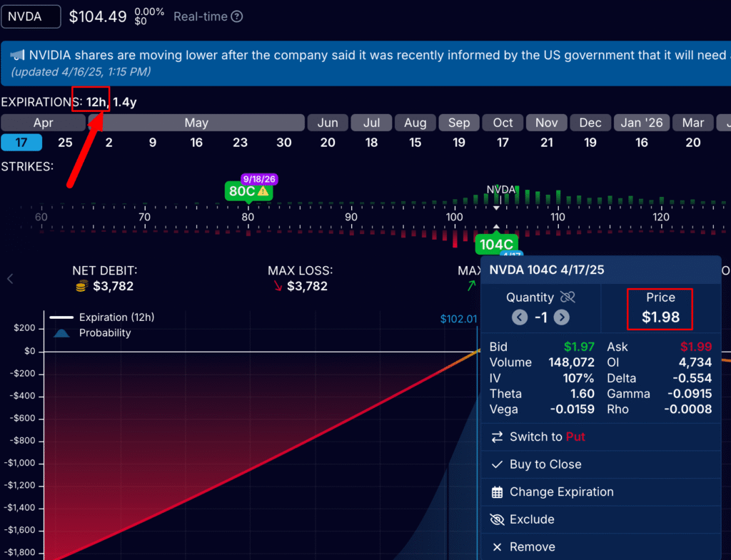Click the Nov month header
Image resolution: width=731 pixels, height=560 pixels.
click(546, 123)
